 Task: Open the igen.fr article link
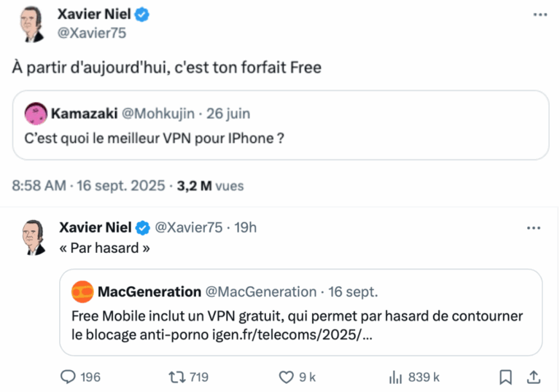[x=308, y=334]
